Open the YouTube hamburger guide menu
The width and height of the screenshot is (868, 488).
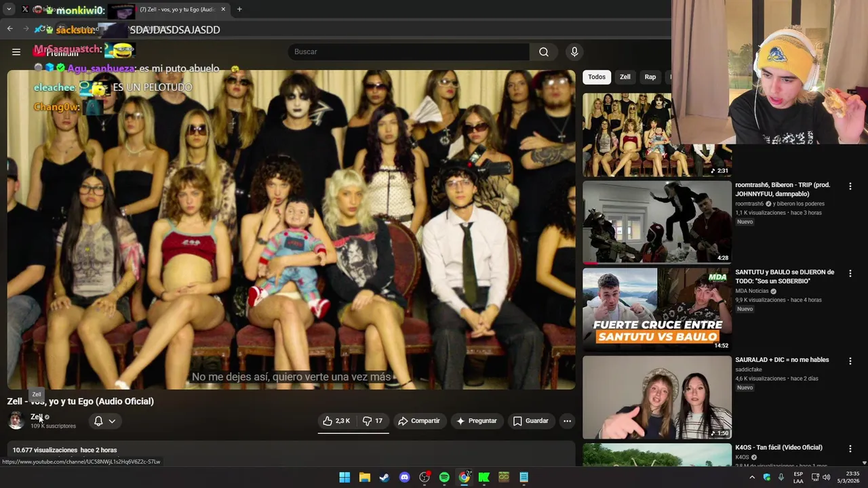[16, 52]
